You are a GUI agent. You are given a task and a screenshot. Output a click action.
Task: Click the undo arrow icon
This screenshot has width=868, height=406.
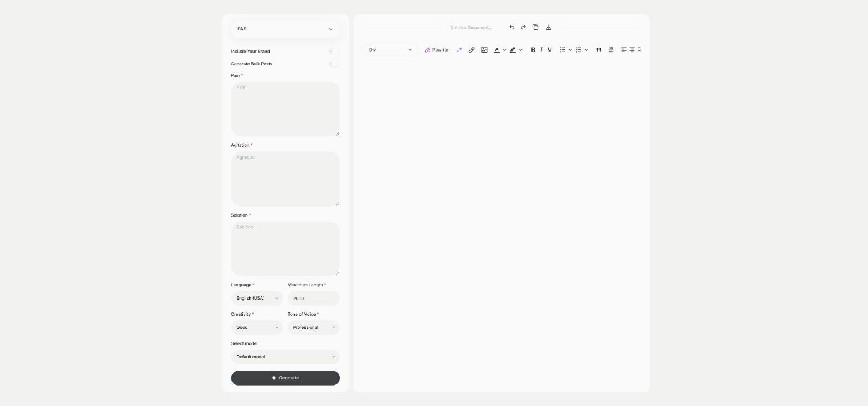[512, 27]
